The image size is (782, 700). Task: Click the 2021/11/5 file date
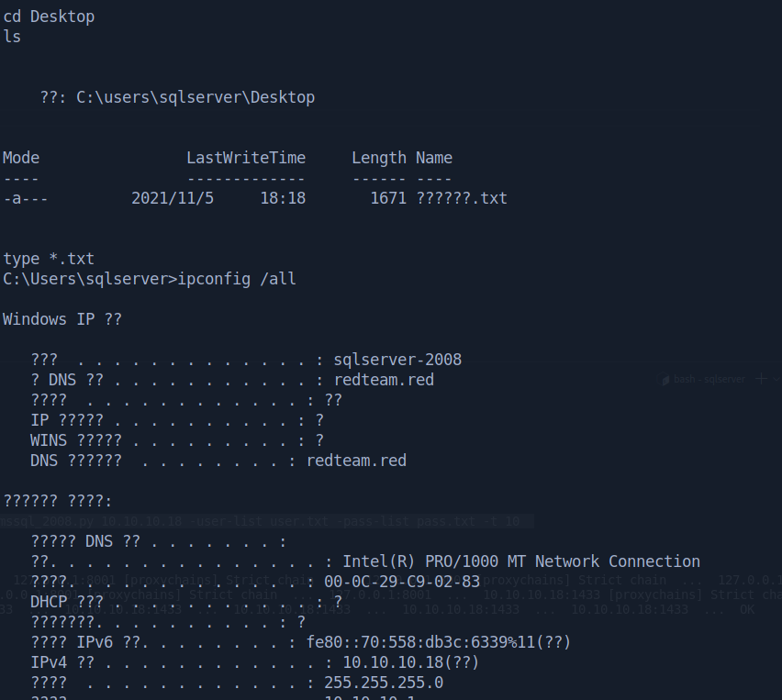pyautogui.click(x=173, y=198)
